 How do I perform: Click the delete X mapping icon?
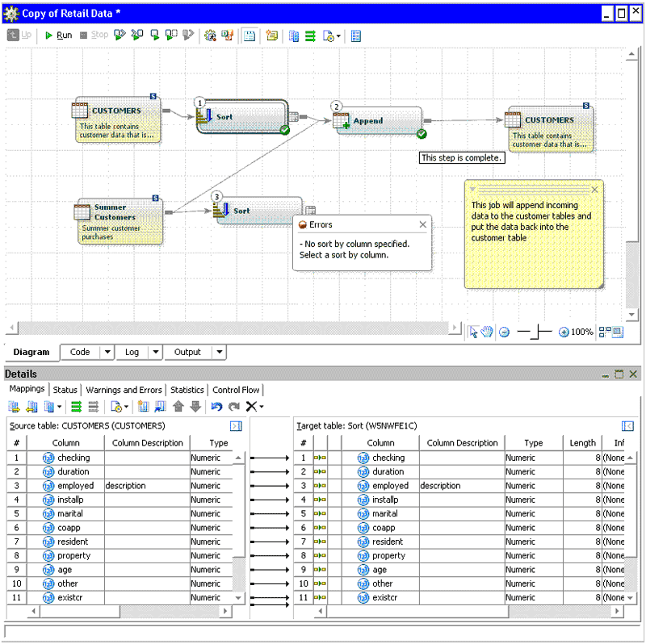point(252,407)
